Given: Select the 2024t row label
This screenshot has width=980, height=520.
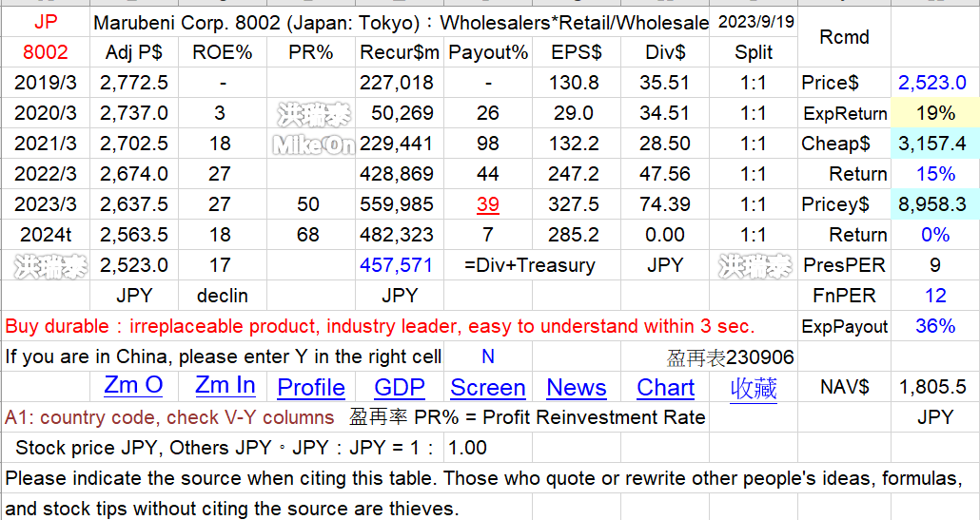Looking at the screenshot, I should pos(45,235).
